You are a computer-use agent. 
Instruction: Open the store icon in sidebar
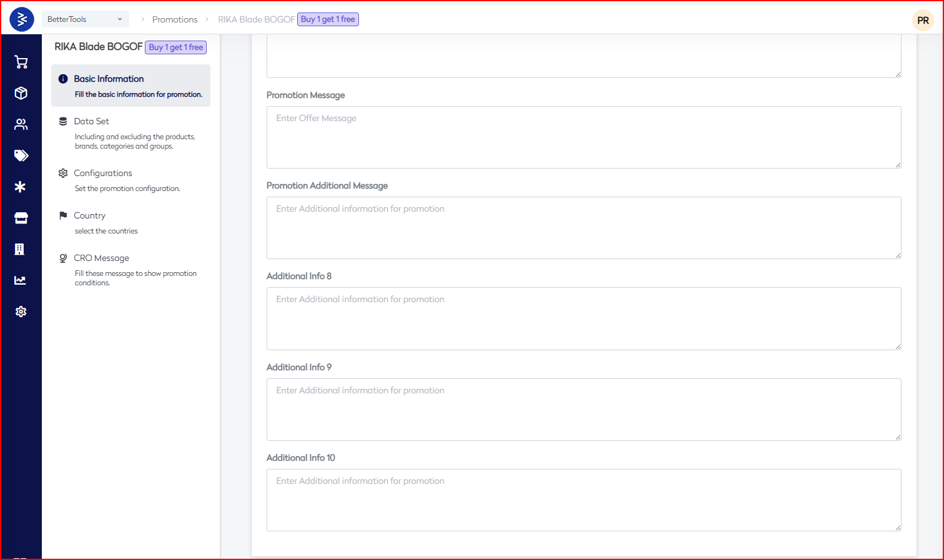click(x=21, y=218)
